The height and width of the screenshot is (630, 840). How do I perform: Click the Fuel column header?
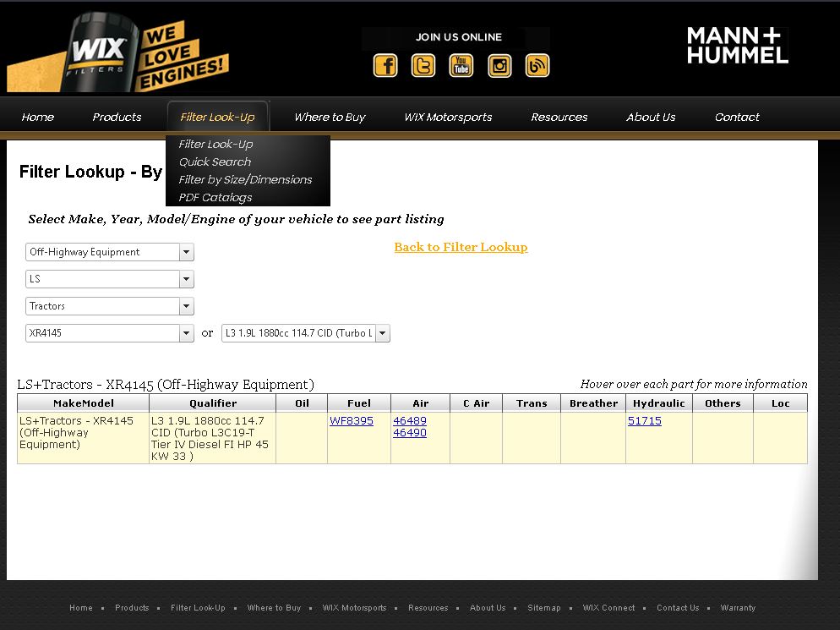pyautogui.click(x=359, y=403)
